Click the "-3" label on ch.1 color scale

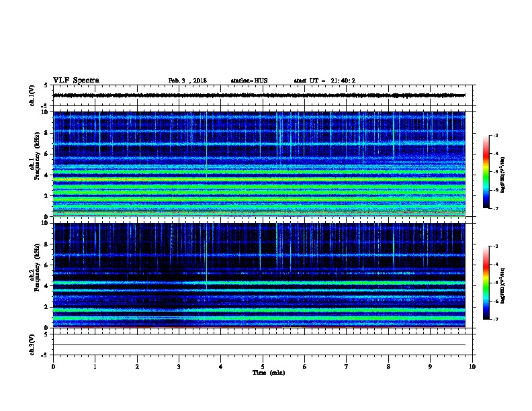(x=495, y=135)
